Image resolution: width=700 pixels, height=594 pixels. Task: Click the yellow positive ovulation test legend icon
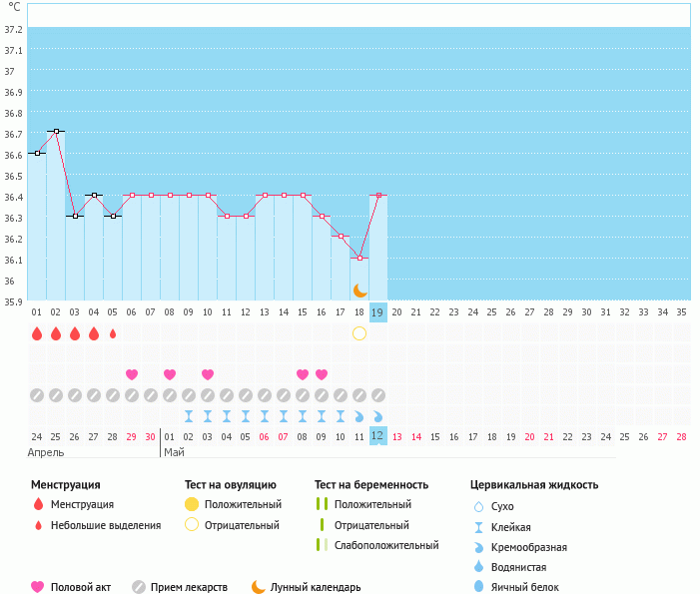tap(193, 504)
